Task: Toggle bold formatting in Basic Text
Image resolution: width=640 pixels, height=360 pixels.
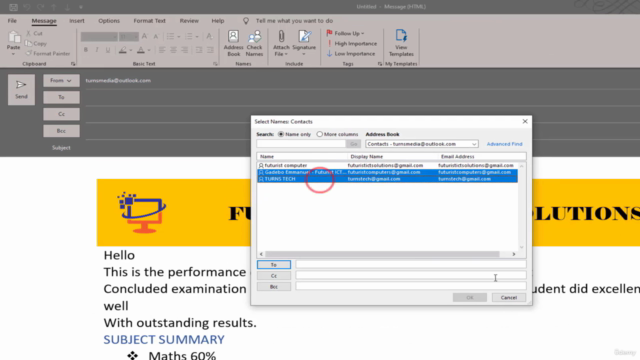Action: point(86,50)
